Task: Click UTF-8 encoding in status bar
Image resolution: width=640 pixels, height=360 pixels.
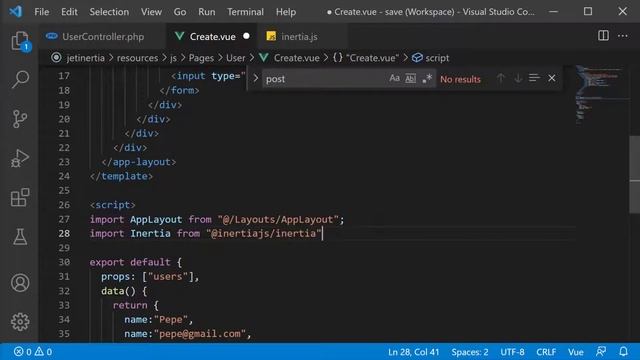Action: tap(512, 351)
